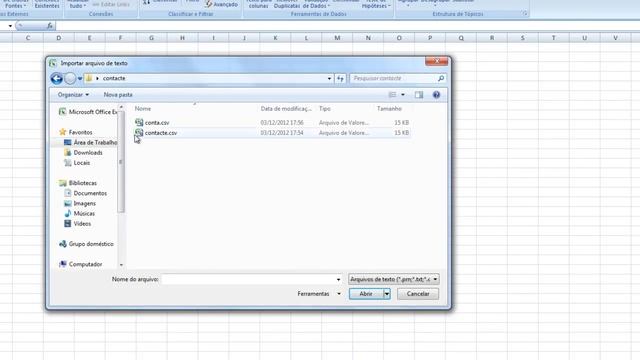This screenshot has width=640, height=360.
Task: Select spreadsheet column header S
Action: coord(522,38)
